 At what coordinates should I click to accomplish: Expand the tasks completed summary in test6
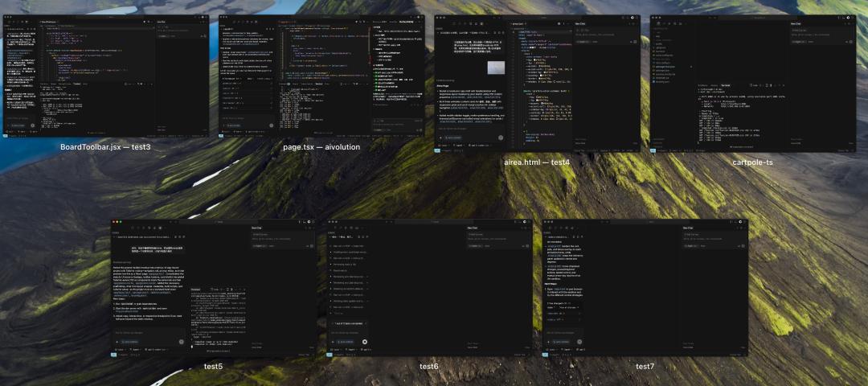point(348,322)
